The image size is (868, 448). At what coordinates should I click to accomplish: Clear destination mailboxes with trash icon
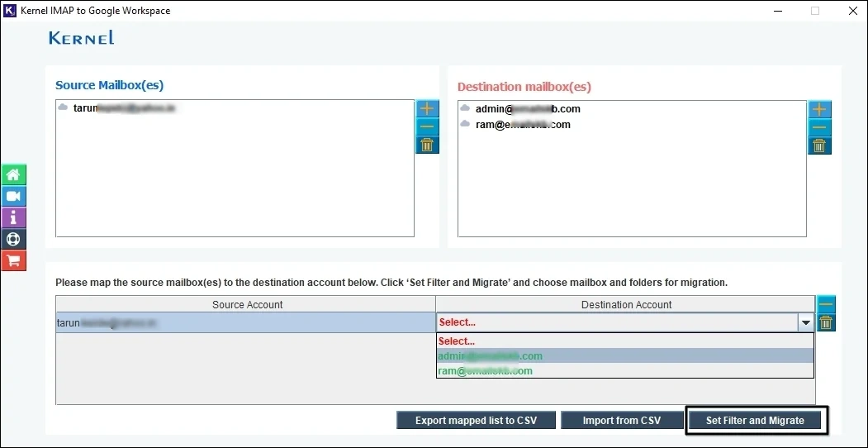(819, 146)
